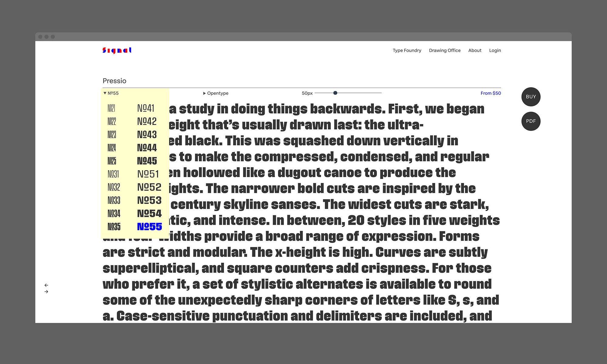Go to Drawing Office page

point(444,50)
